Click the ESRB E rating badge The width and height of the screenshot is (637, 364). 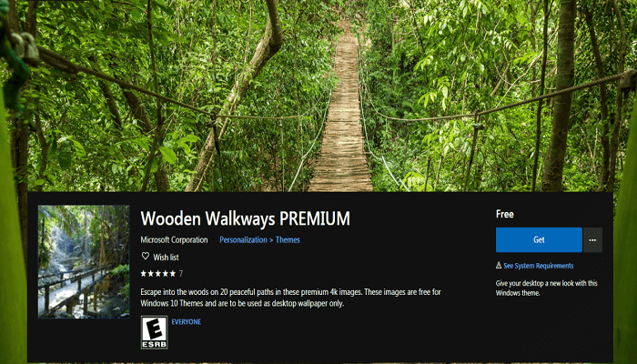point(154,332)
